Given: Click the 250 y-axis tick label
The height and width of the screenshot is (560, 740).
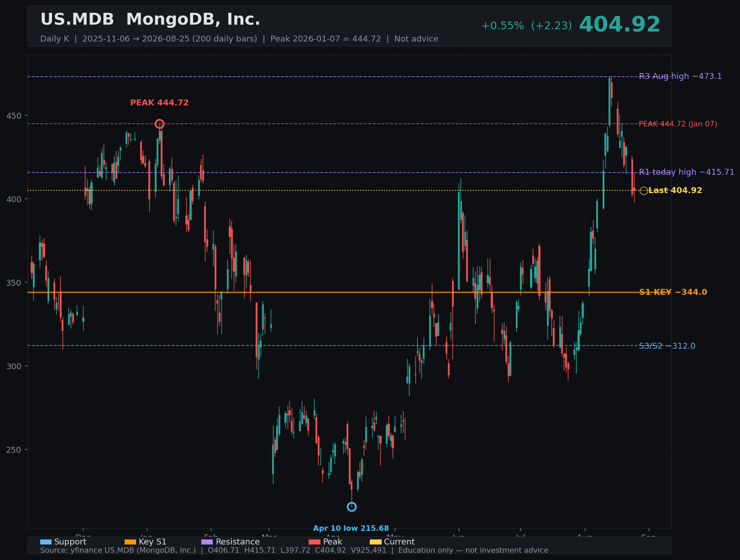Looking at the screenshot, I should (14, 450).
